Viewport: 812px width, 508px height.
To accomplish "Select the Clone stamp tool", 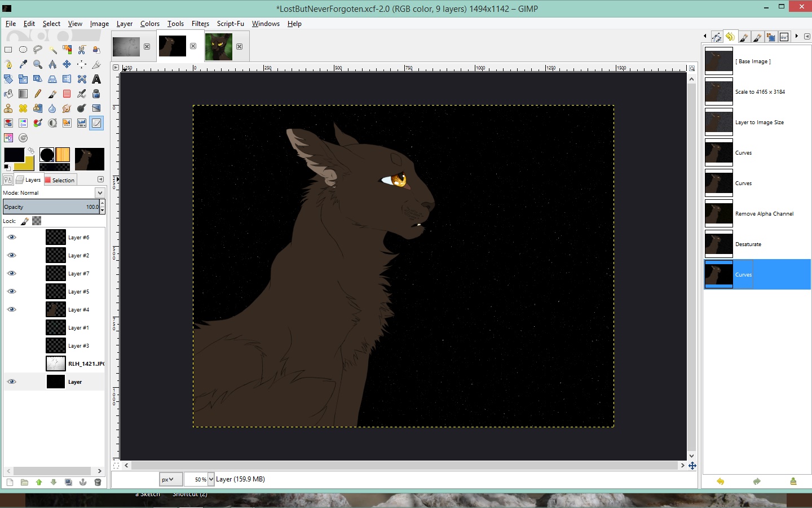I will (x=8, y=108).
